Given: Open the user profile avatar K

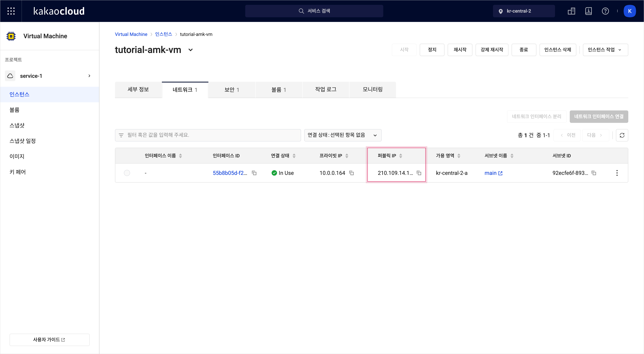Looking at the screenshot, I should tap(629, 11).
